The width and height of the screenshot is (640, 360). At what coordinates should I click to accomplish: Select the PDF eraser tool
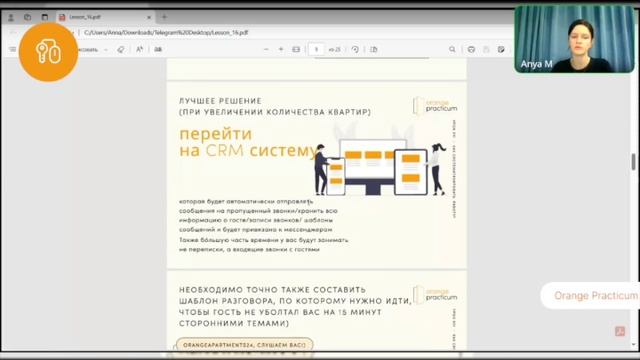click(x=120, y=49)
